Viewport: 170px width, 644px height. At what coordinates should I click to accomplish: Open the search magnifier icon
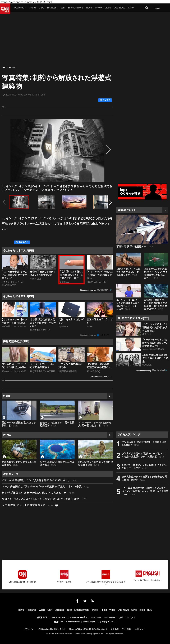(x=146, y=8)
